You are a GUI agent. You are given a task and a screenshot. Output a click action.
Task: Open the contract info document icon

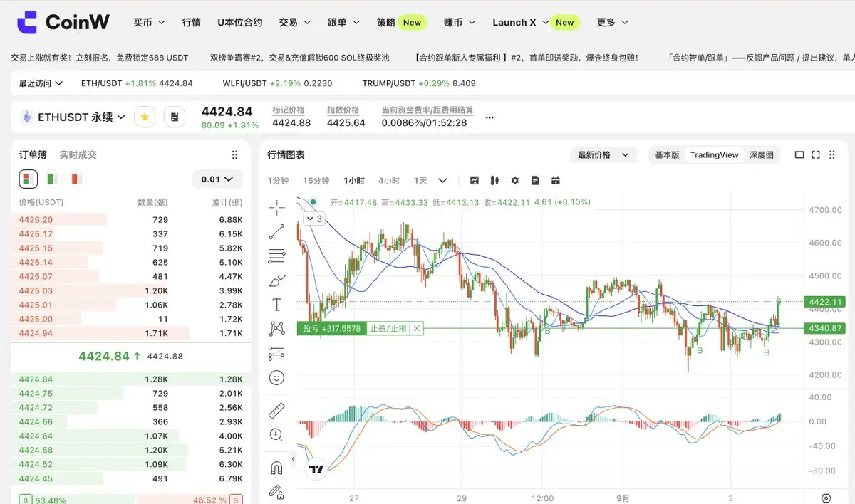coord(175,117)
